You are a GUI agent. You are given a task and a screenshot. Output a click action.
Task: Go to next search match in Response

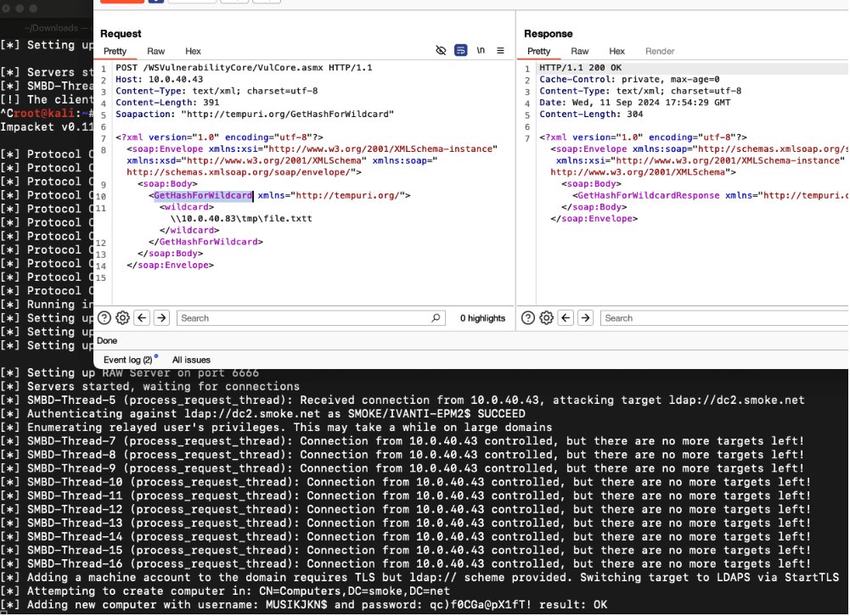[585, 318]
